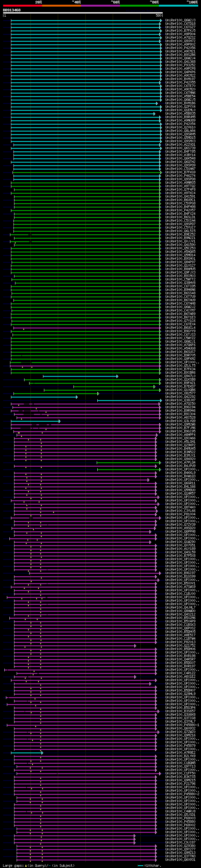Select hit label UniRef100_Q10QB6
This screenshot has width=201, height=868.
coord(180,390)
